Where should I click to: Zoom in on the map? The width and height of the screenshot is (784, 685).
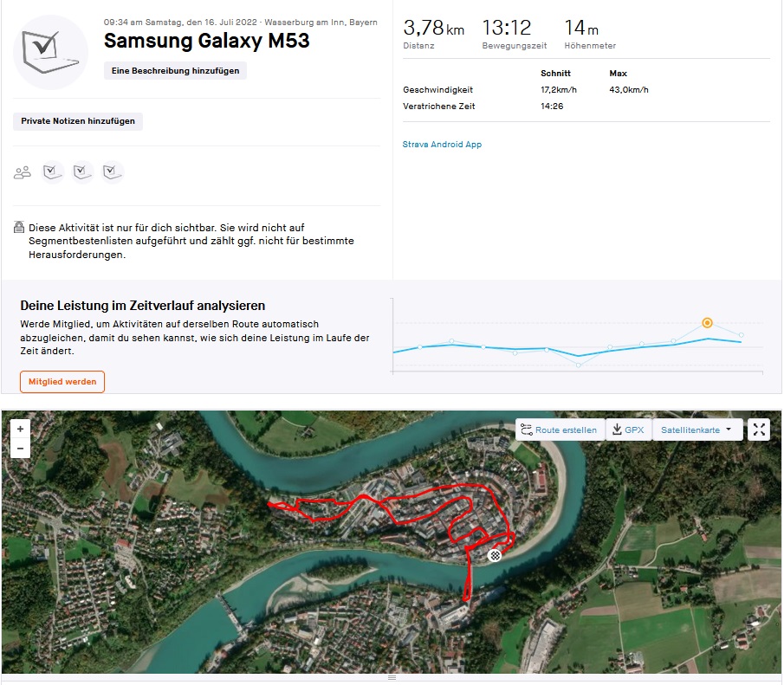[x=20, y=429]
